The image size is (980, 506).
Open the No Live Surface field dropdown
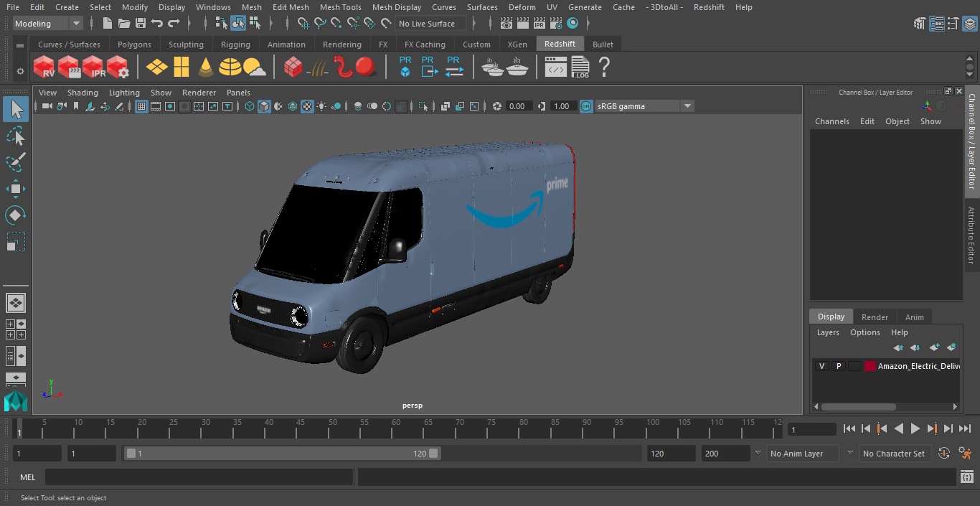[x=432, y=24]
